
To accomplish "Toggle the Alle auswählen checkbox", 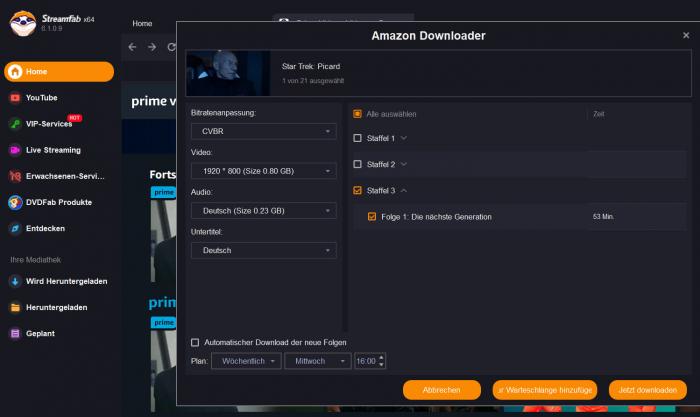I will 357,114.
